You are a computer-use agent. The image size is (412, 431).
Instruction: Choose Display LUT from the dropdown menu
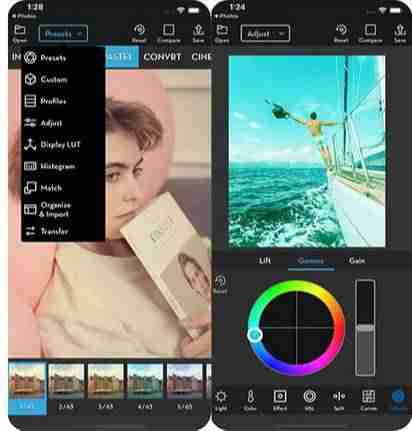[x=52, y=145]
